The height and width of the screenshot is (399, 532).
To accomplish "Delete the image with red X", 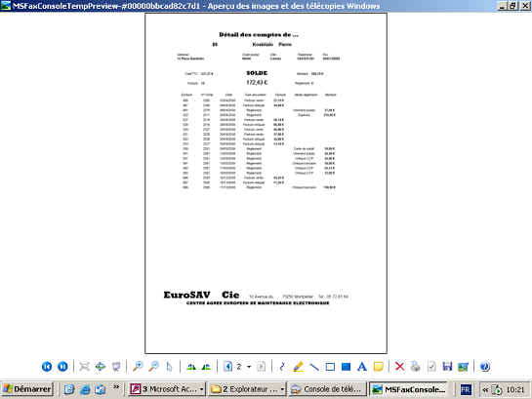I will pyautogui.click(x=399, y=367).
